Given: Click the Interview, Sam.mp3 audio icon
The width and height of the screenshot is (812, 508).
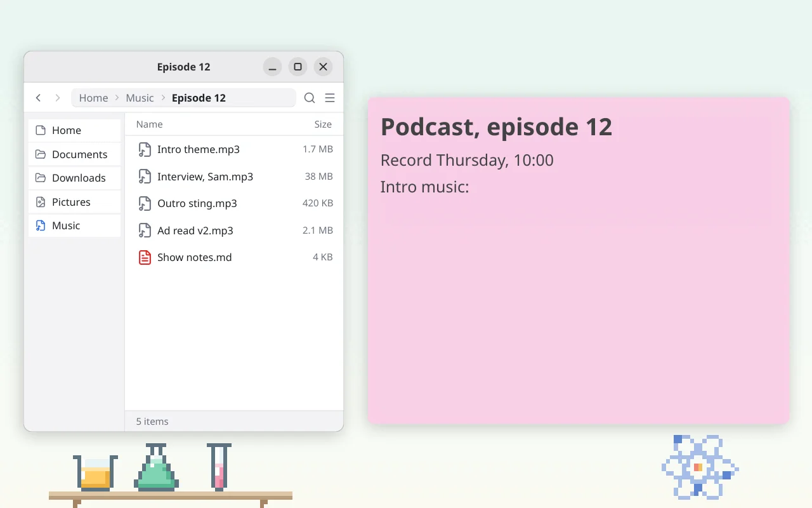Looking at the screenshot, I should 145,177.
